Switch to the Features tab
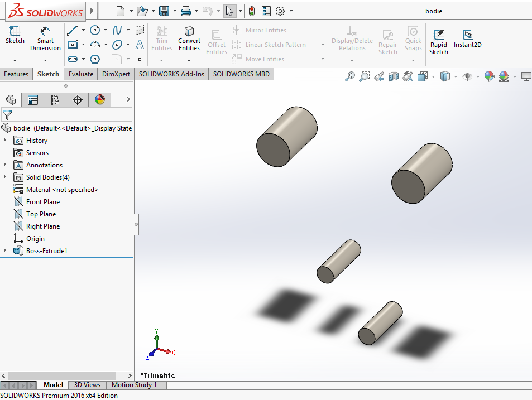 pos(16,74)
